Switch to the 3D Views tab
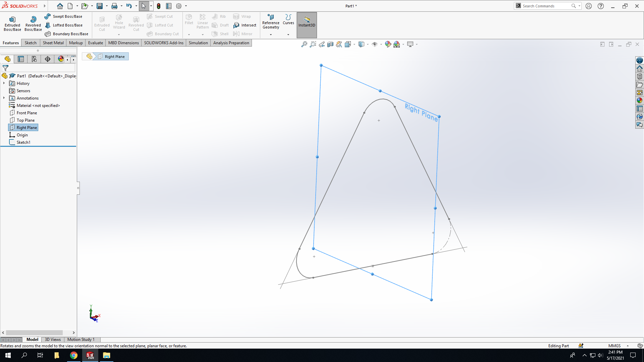 53,340
